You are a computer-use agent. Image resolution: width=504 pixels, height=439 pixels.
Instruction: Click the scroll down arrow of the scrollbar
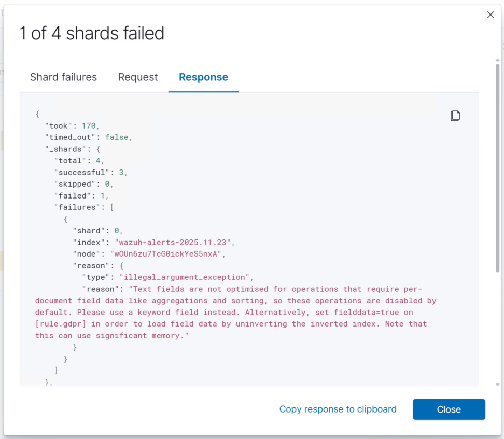click(498, 385)
